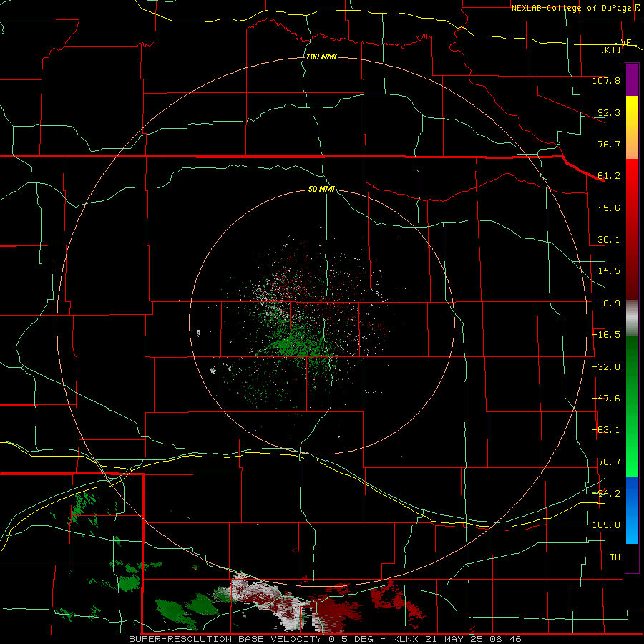
Task: Click the KLNX timestamp 21 MAY 25 08:46
Action: point(457,639)
